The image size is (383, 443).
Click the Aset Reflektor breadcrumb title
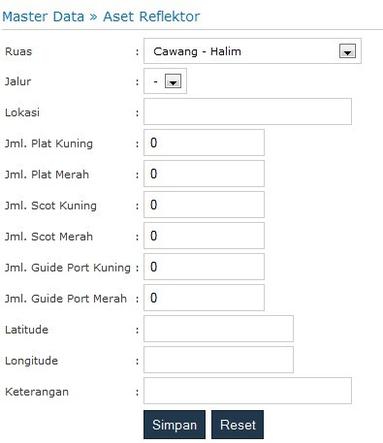pos(151,17)
